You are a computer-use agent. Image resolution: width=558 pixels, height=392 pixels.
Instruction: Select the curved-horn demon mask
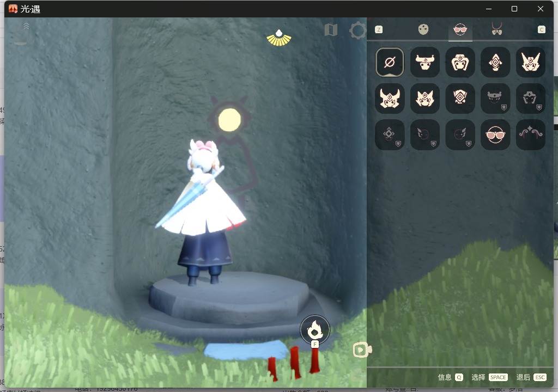coord(390,99)
